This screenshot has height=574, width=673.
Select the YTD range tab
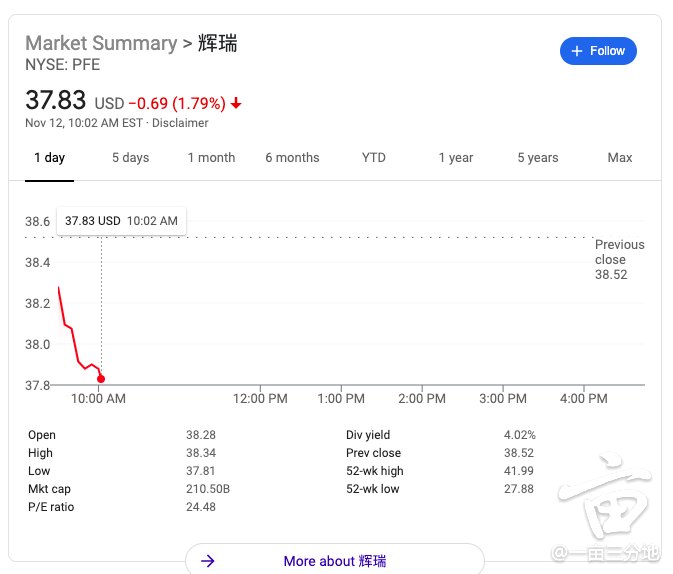click(373, 158)
